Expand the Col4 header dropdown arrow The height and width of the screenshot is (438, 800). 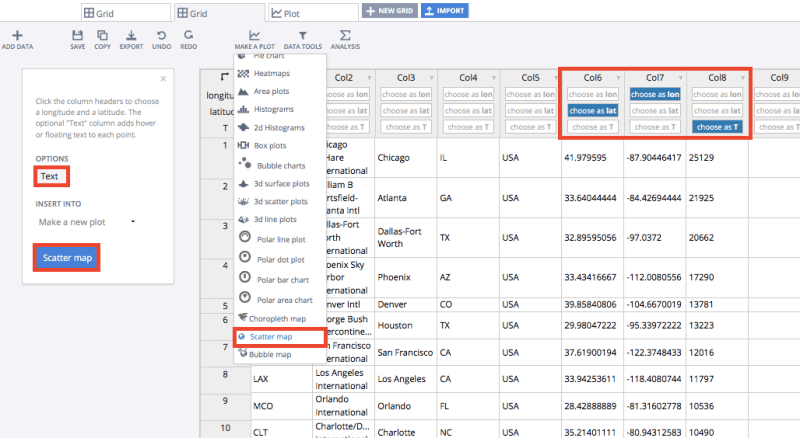(494, 78)
